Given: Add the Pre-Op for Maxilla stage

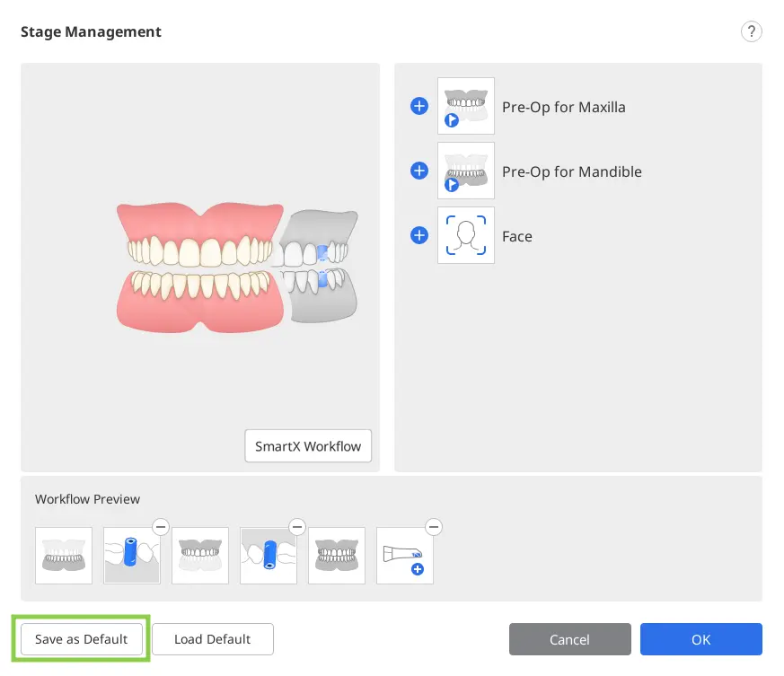Looking at the screenshot, I should tap(419, 106).
